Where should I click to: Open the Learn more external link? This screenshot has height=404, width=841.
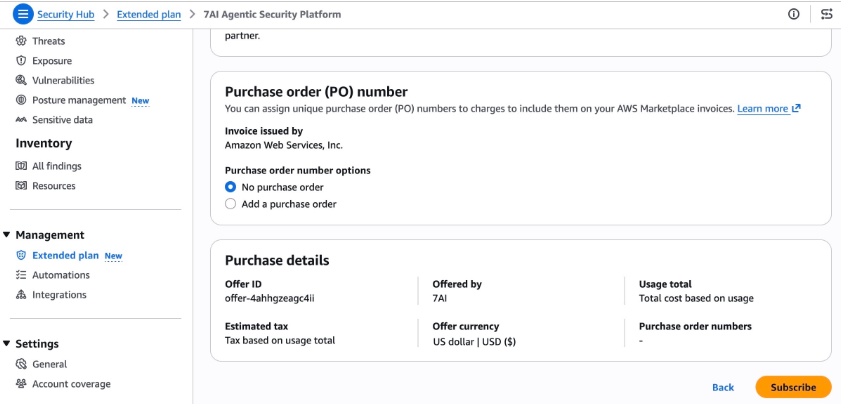[768, 108]
